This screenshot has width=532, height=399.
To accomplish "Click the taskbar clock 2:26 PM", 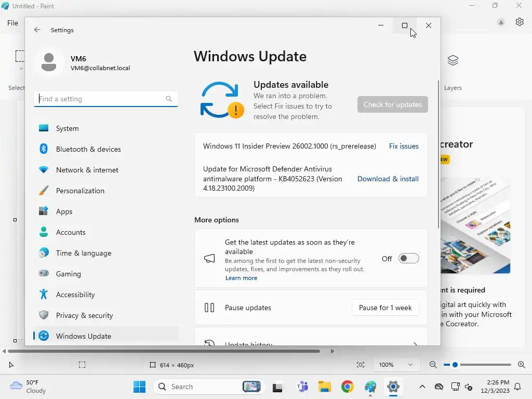I will point(495,387).
